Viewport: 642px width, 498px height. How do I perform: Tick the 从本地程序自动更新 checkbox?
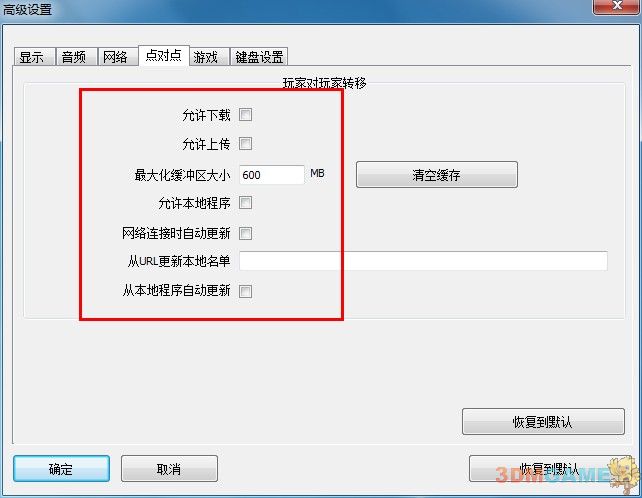(245, 292)
